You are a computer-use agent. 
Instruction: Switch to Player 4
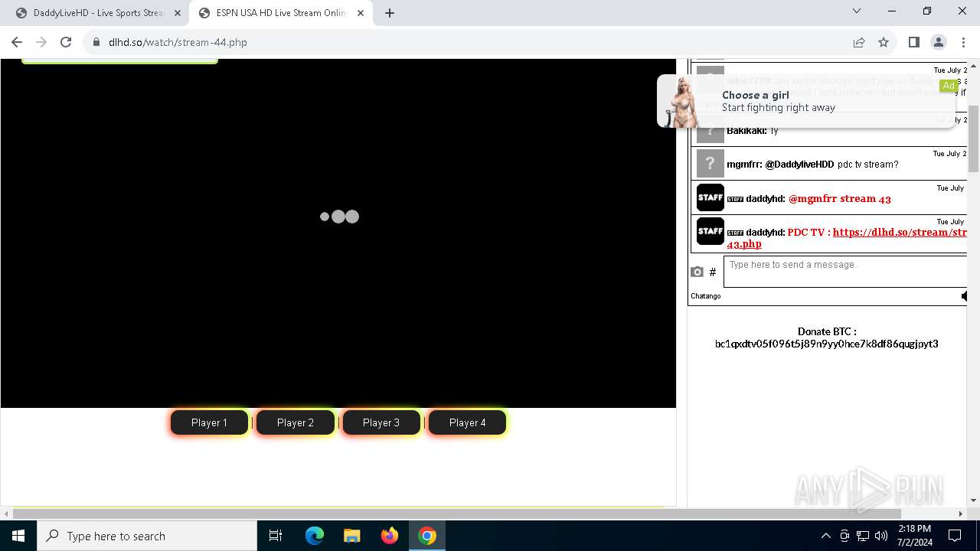467,422
